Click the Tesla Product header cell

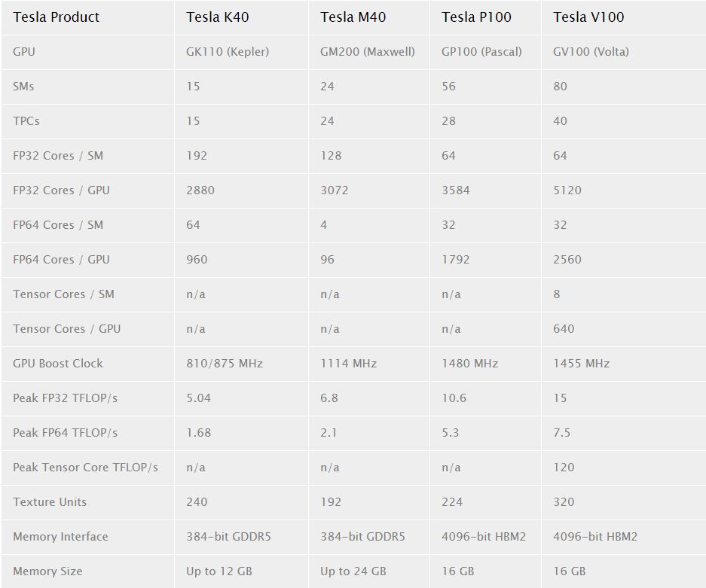pyautogui.click(x=57, y=17)
